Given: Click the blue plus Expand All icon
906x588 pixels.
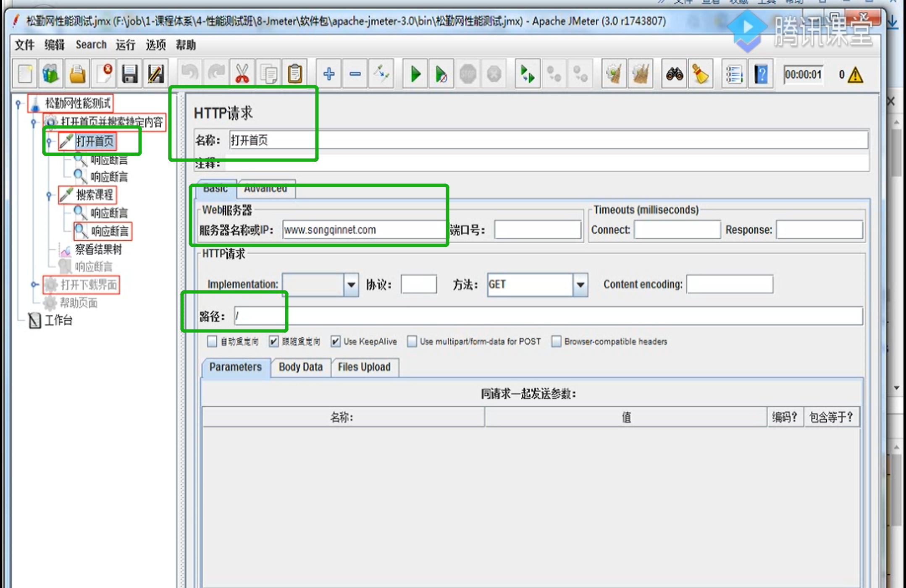Looking at the screenshot, I should tap(329, 74).
